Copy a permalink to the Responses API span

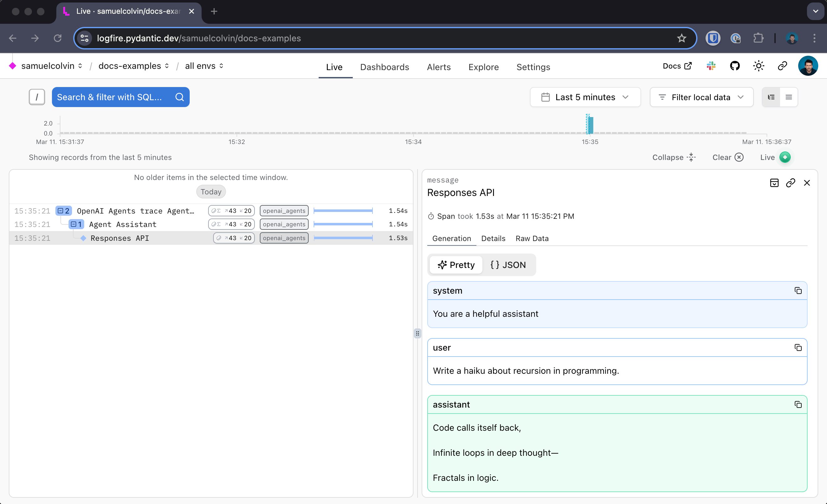coord(791,183)
